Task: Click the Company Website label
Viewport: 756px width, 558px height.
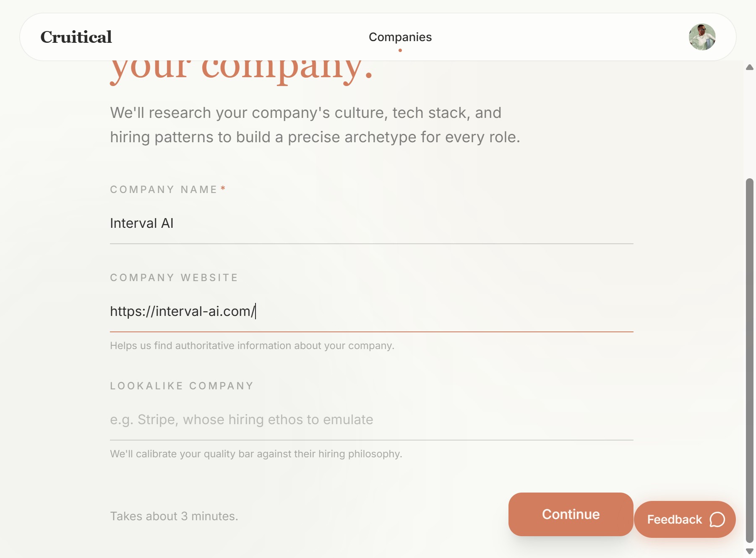Action: tap(174, 277)
